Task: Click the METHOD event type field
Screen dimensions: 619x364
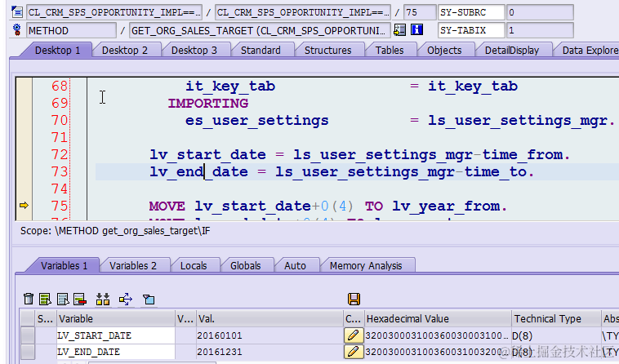Action: coord(71,30)
